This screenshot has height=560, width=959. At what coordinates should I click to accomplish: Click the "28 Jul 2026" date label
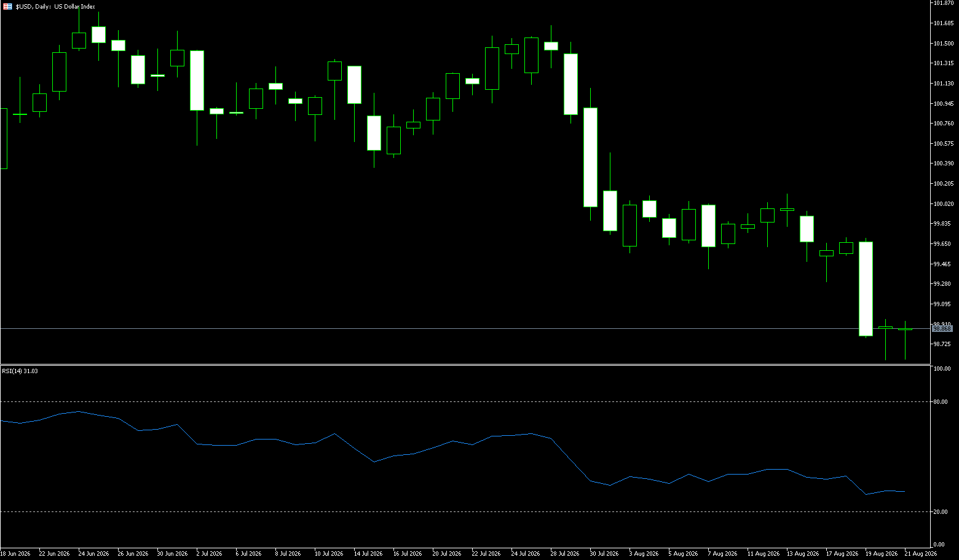tap(565, 554)
